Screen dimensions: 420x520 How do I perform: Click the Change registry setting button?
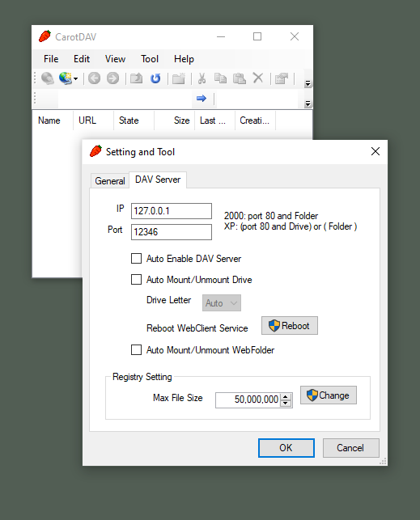(x=329, y=395)
